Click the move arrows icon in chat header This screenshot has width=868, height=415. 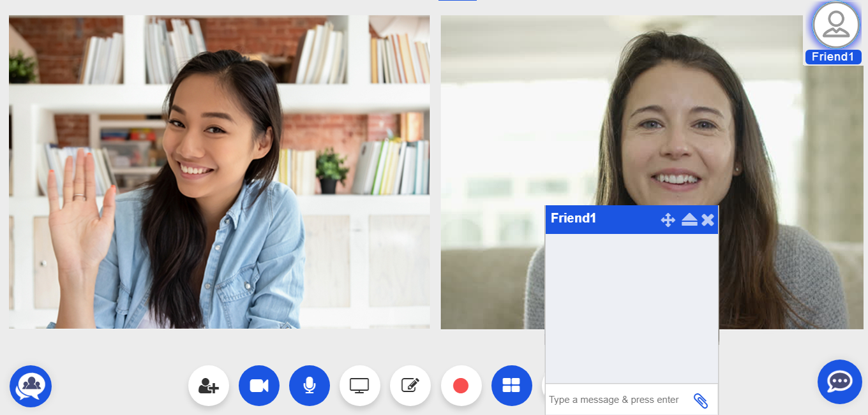coord(668,220)
